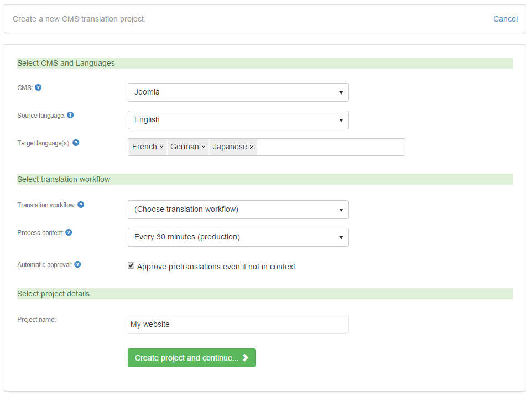Click the Cancel link
Screen dimensions: 532x396
pos(505,19)
